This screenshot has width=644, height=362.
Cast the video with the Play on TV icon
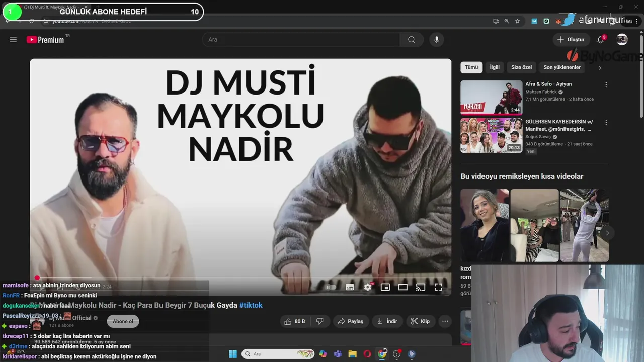pyautogui.click(x=421, y=287)
